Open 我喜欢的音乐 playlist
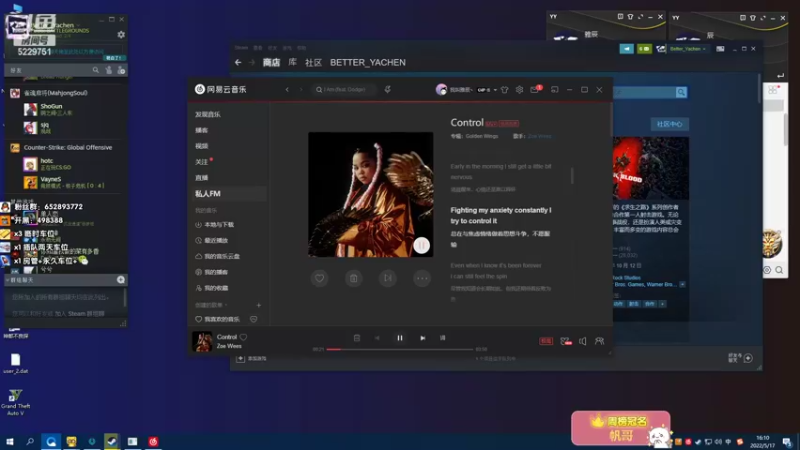The image size is (800, 450). click(x=221, y=319)
